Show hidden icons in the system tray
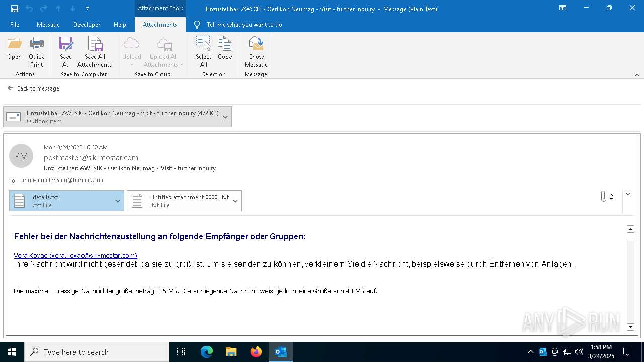 pyautogui.click(x=530, y=352)
